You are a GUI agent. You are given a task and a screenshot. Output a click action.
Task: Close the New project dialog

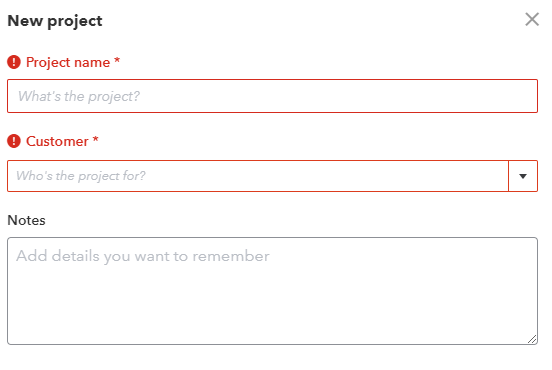(x=532, y=19)
